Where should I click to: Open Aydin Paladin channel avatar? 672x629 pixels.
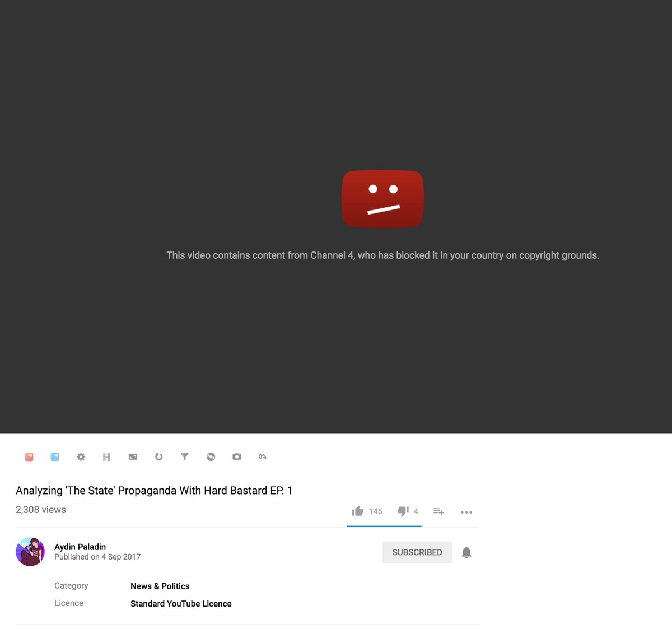tap(30, 552)
